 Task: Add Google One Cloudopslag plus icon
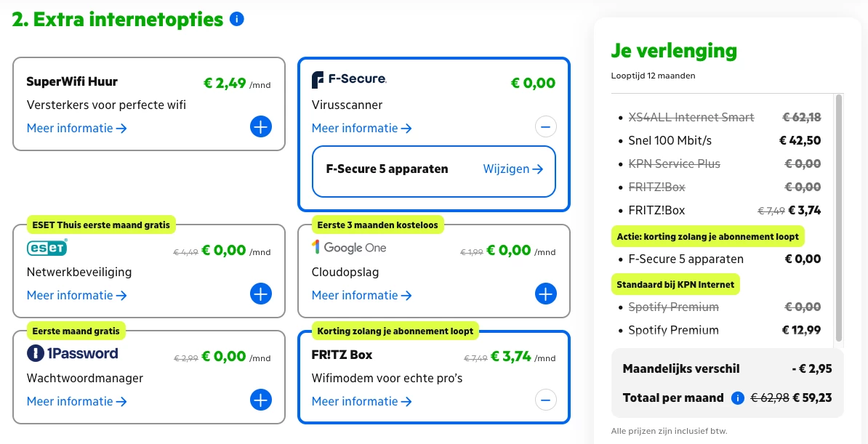click(x=545, y=294)
